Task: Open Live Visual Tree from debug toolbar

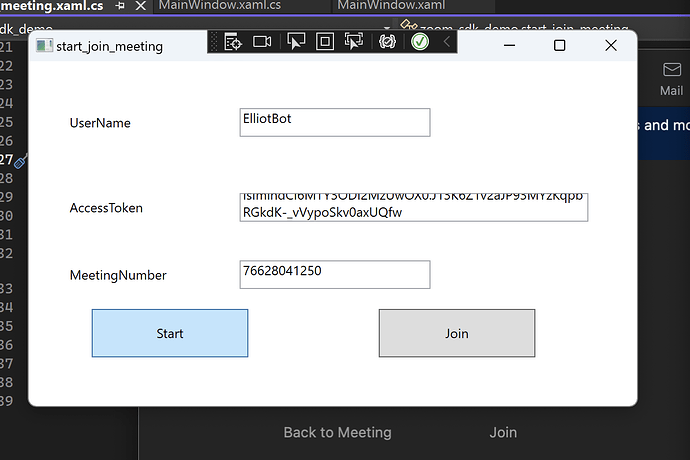Action: (233, 42)
